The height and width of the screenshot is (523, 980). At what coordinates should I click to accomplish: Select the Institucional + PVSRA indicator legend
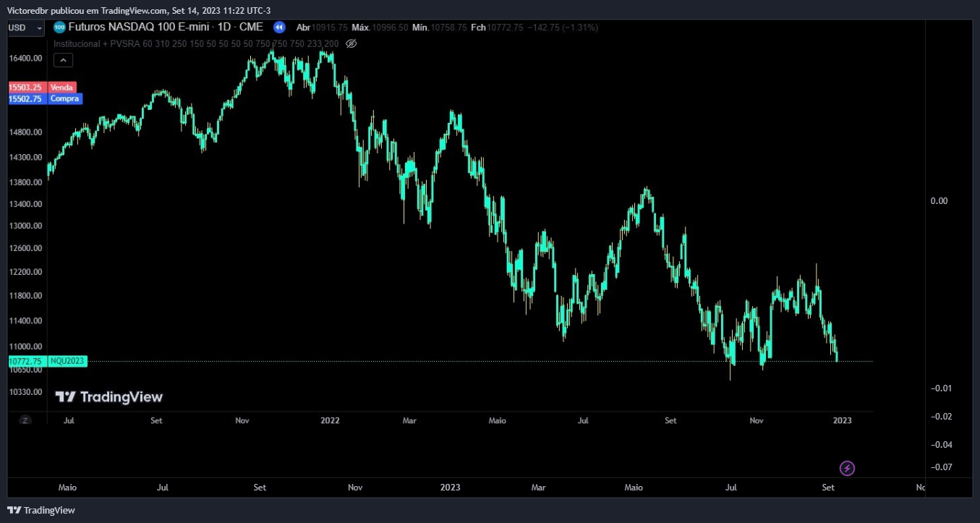point(196,43)
